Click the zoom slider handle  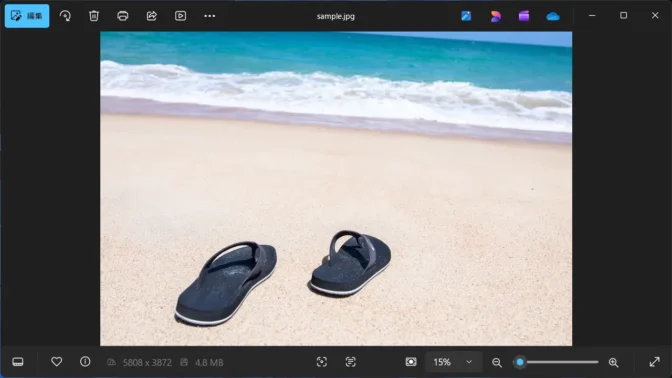(x=520, y=362)
